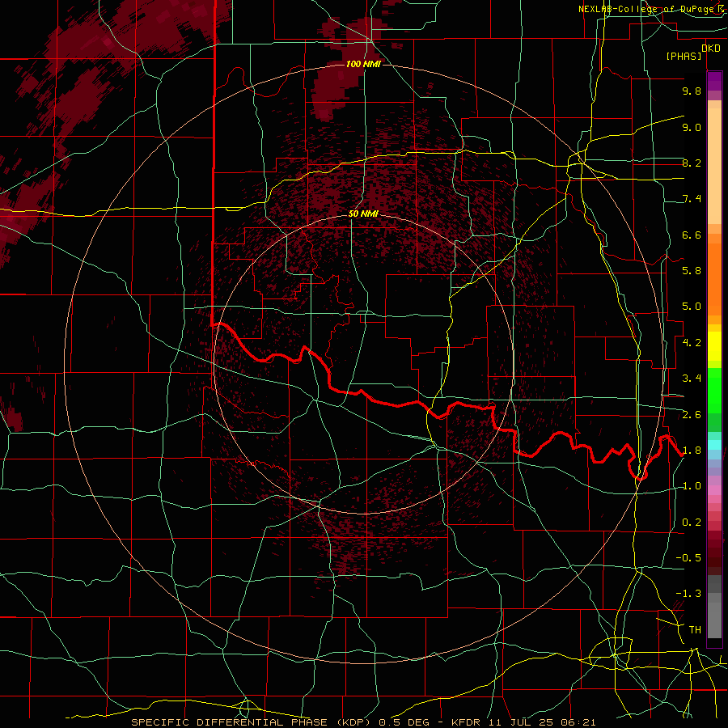Click the 5.0 value on the color scale

tap(692, 307)
